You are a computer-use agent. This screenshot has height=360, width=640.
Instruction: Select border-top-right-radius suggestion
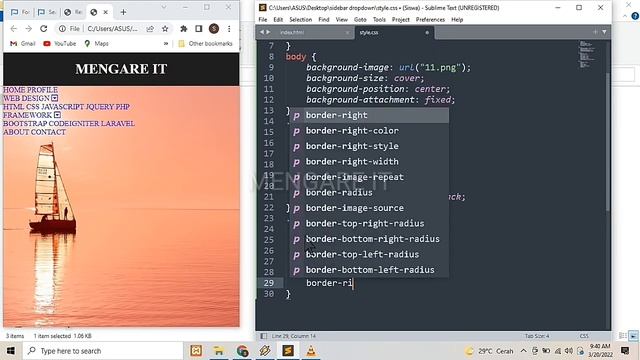[369, 224]
